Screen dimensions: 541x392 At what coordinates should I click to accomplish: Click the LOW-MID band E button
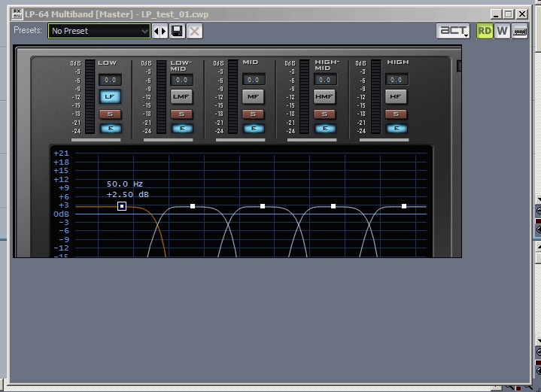click(181, 129)
